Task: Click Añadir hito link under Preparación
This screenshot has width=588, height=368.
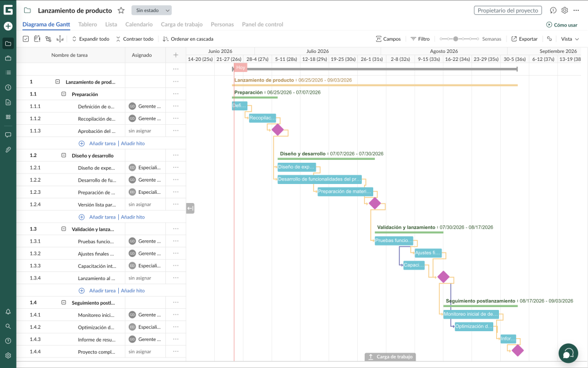Action: pos(133,143)
